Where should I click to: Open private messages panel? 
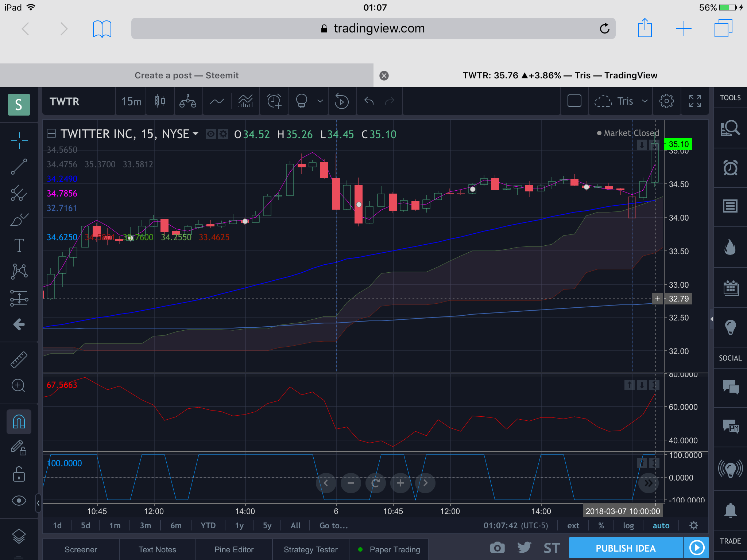(730, 427)
